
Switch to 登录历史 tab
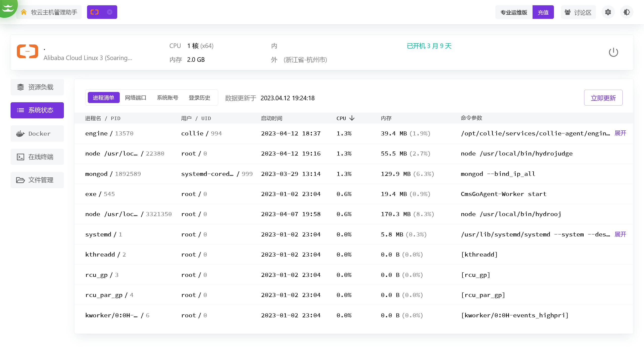(199, 98)
